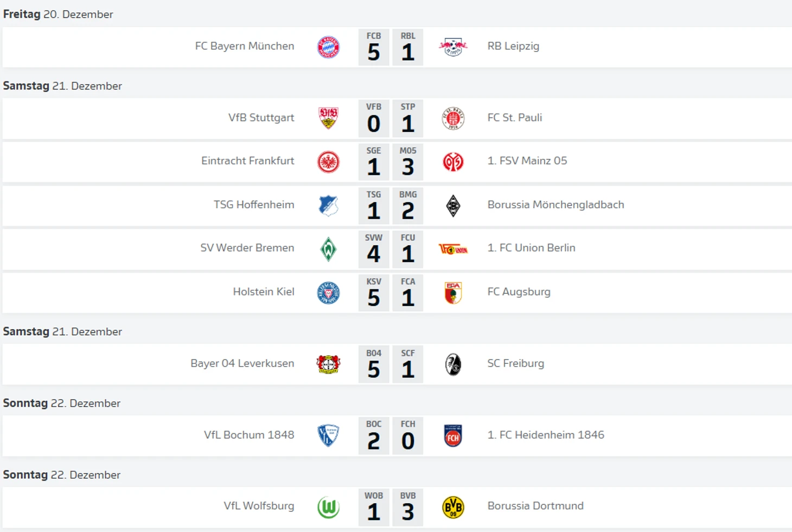Screen dimensions: 792x532
Task: Select the 1. FSV Mainz 05 logo
Action: (x=453, y=162)
